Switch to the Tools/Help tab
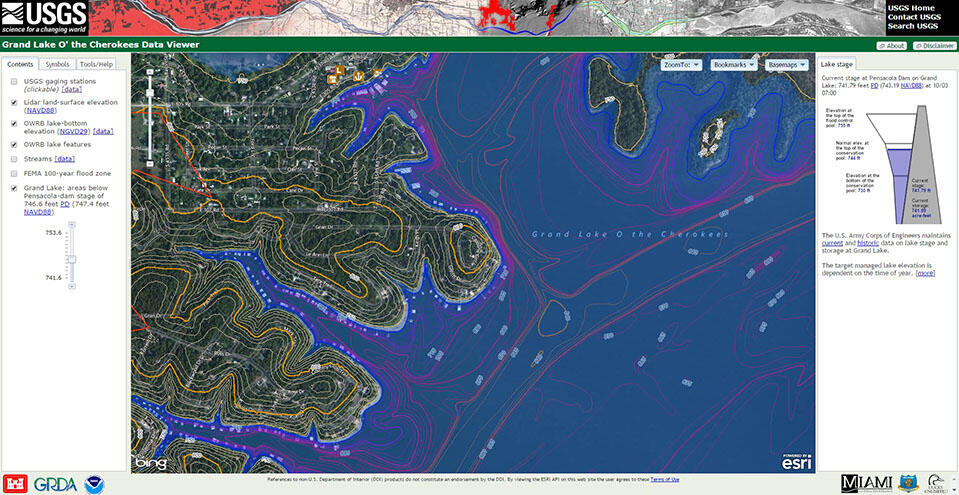The width and height of the screenshot is (959, 495). (x=97, y=64)
